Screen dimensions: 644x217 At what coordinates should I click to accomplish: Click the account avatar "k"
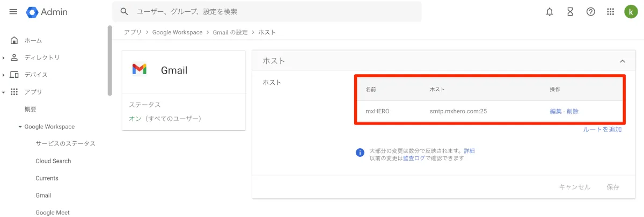(631, 12)
